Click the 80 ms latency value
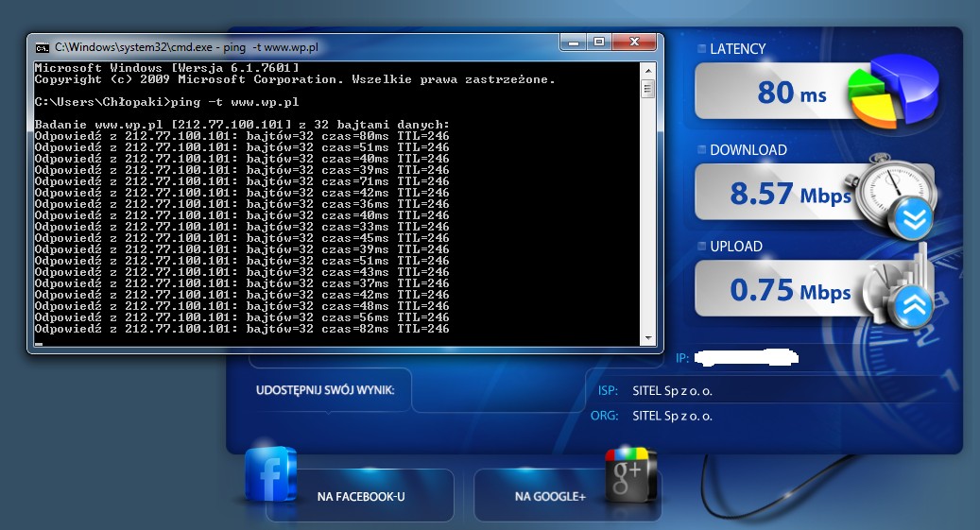 pyautogui.click(x=791, y=94)
